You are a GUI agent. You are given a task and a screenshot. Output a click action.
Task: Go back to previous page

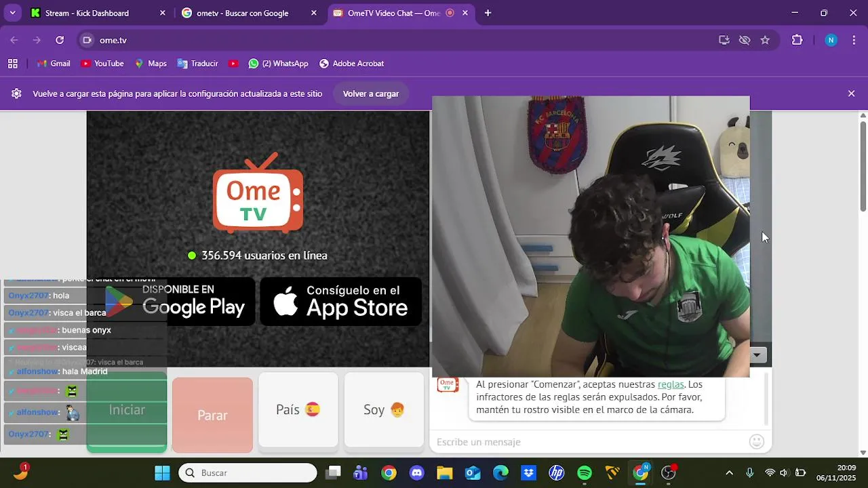pos(14,40)
